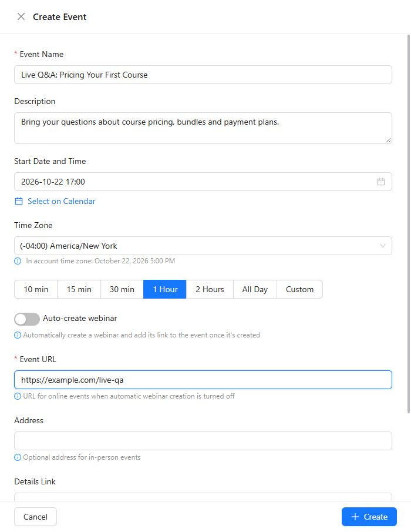Select the 15 min duration

(79, 289)
